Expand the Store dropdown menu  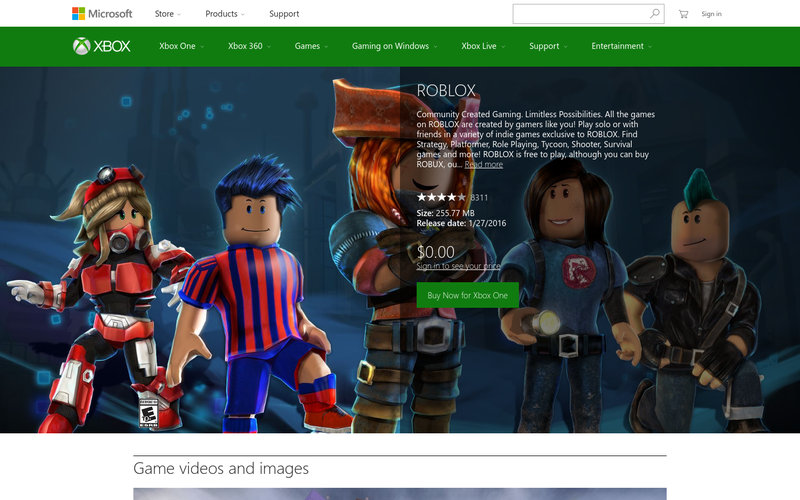[x=168, y=14]
